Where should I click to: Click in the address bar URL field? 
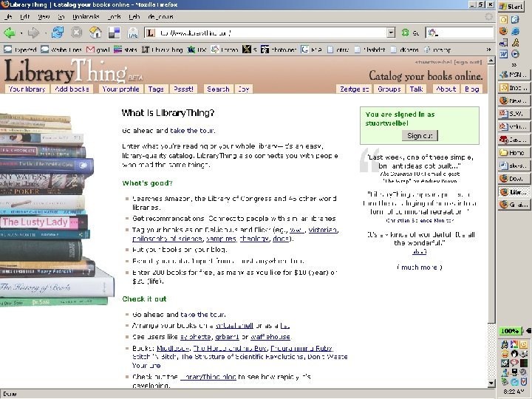pyautogui.click(x=271, y=33)
